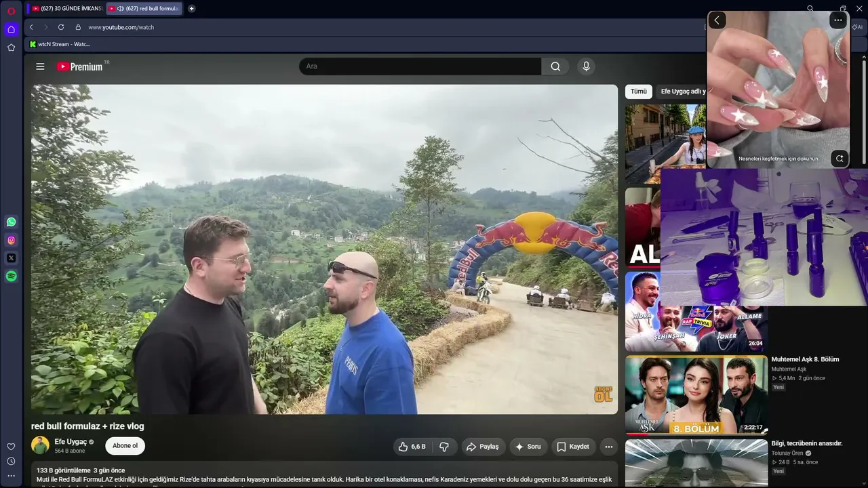This screenshot has width=868, height=488.
Task: Go forward to the next page
Action: click(46, 27)
